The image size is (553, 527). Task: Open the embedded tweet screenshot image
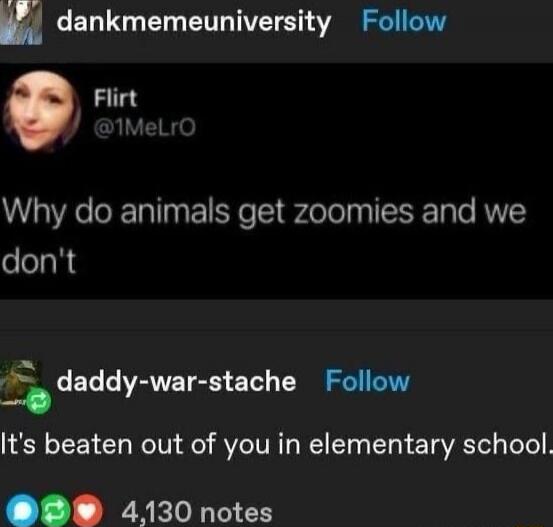pos(276,181)
